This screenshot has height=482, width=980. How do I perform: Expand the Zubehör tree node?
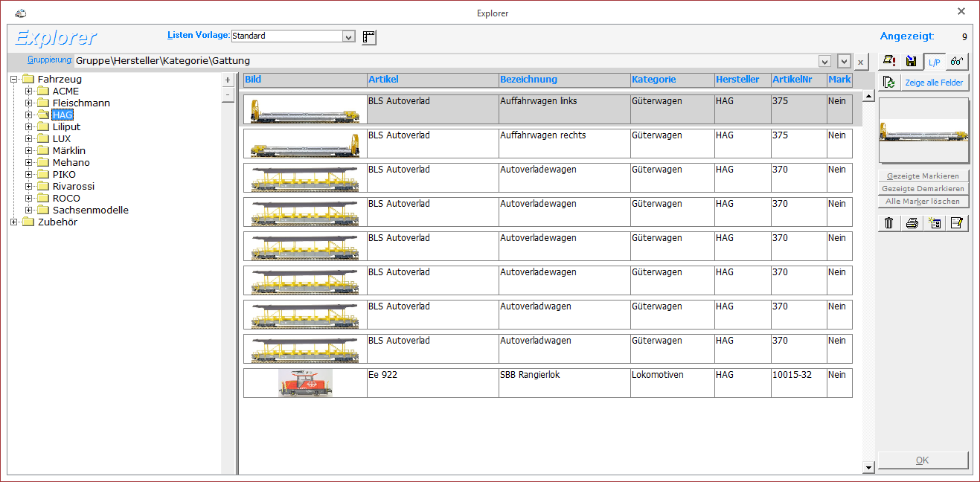point(13,222)
